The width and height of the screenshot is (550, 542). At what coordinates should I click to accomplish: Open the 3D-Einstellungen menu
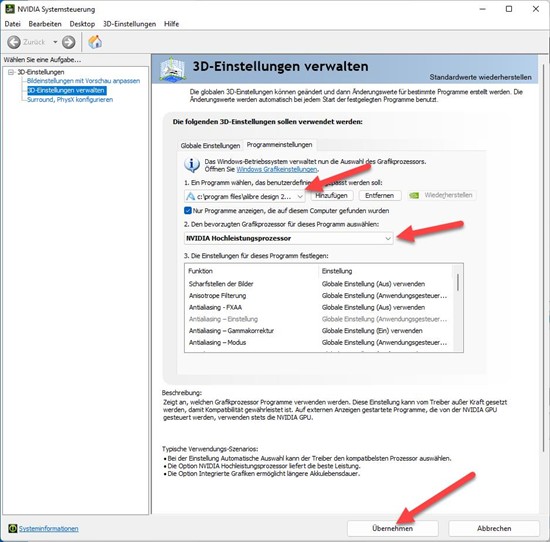pos(129,24)
